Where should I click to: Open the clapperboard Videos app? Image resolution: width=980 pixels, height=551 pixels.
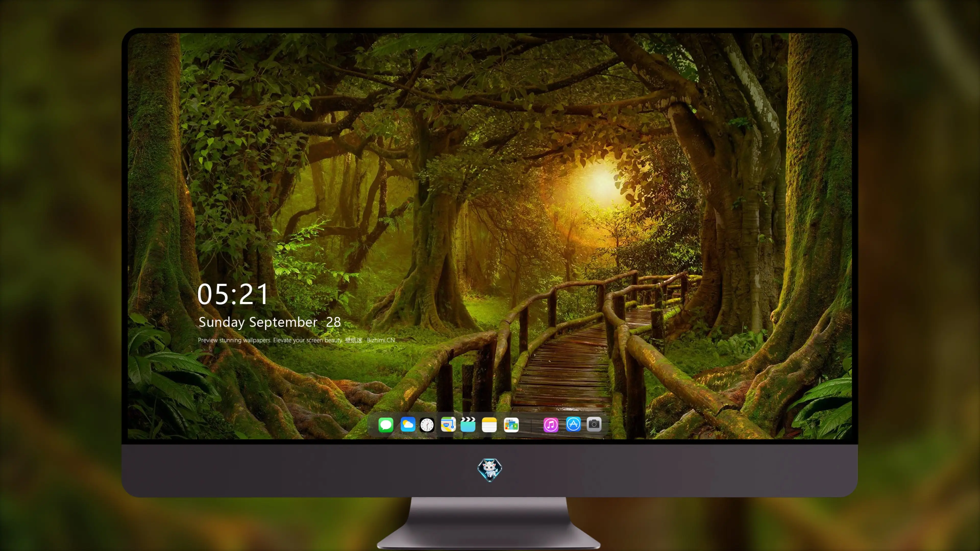(468, 424)
